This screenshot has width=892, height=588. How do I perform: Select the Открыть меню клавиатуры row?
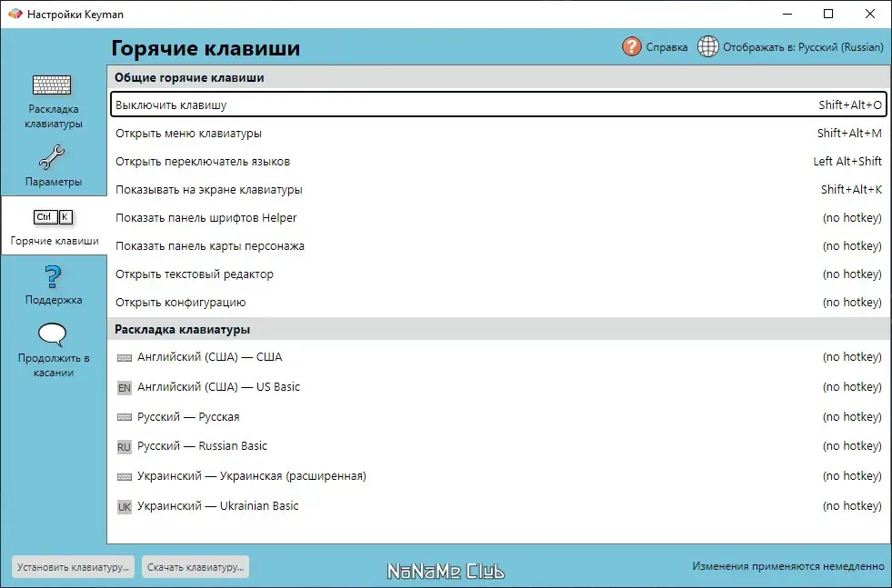[x=498, y=133]
